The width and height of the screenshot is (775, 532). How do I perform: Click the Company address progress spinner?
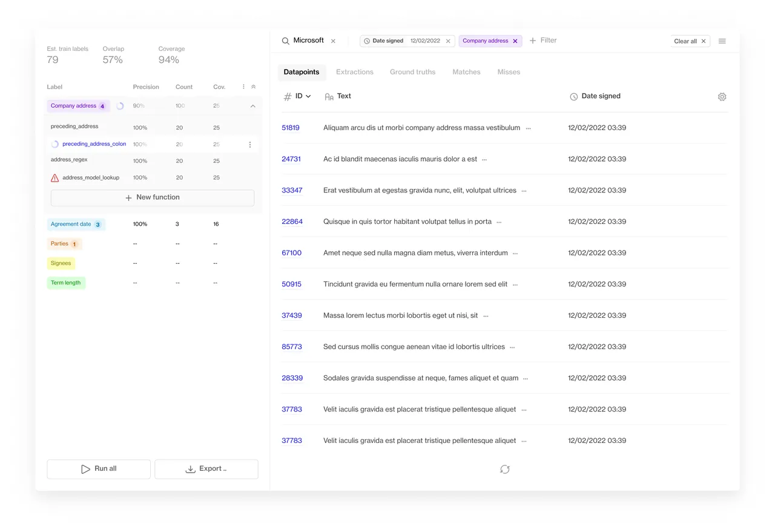point(120,106)
